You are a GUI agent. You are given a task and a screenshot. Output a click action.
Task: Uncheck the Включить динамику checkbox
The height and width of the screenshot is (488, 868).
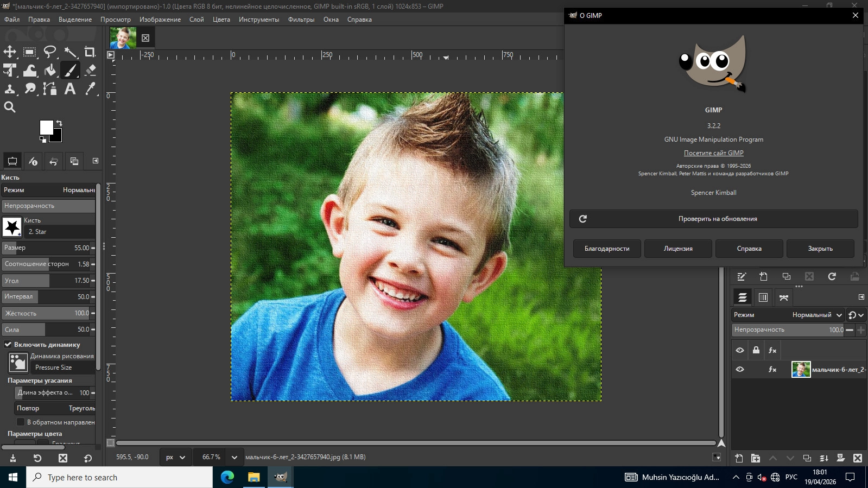(8, 344)
